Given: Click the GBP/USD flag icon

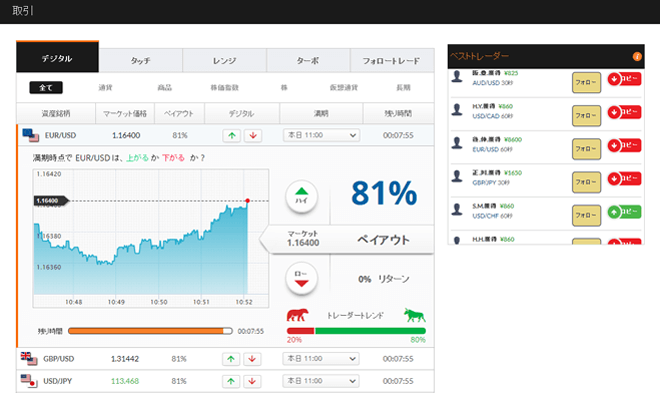Looking at the screenshot, I should coord(29,359).
